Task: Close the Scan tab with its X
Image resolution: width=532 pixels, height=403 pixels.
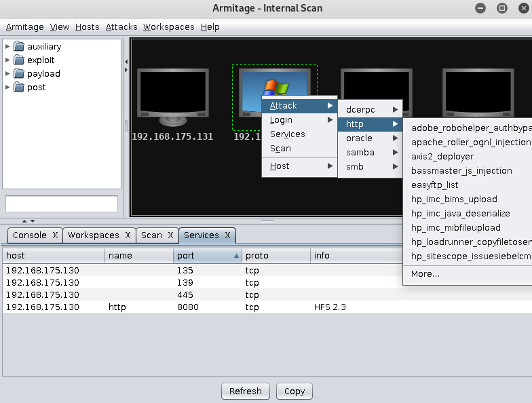Action: click(170, 235)
